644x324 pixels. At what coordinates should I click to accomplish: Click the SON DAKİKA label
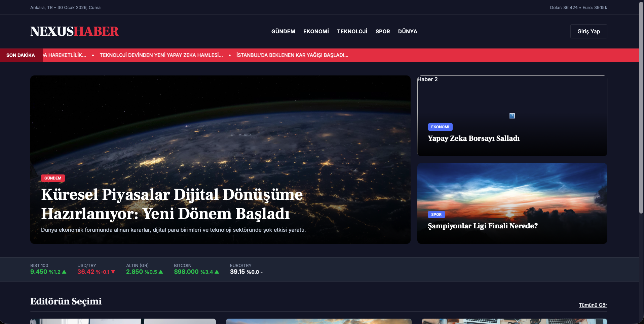[21, 55]
